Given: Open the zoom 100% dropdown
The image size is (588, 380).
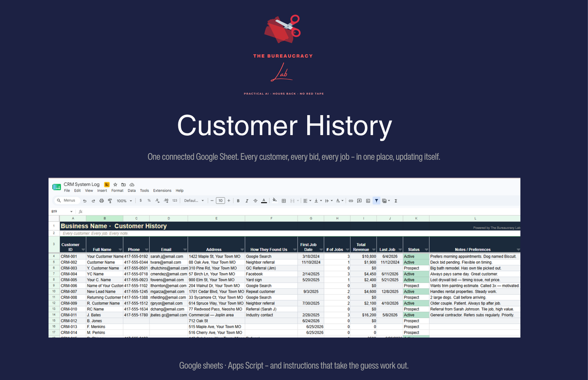Looking at the screenshot, I should click(124, 201).
